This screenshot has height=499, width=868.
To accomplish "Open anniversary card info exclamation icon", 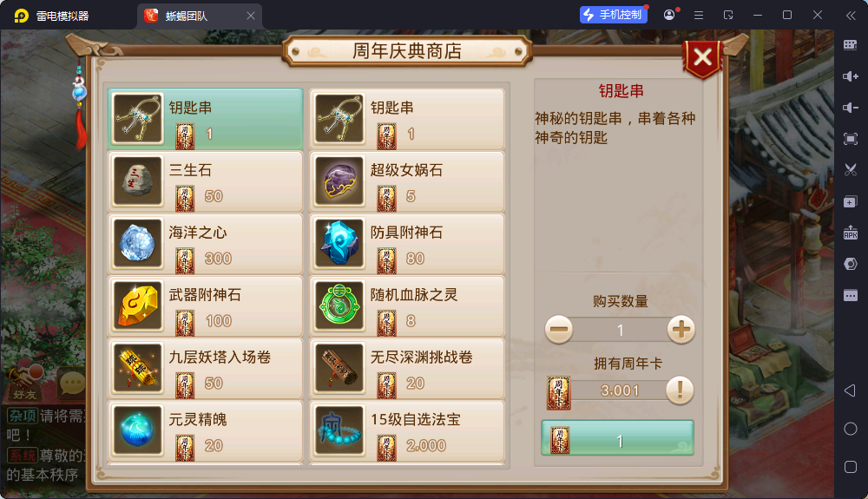I will point(680,391).
